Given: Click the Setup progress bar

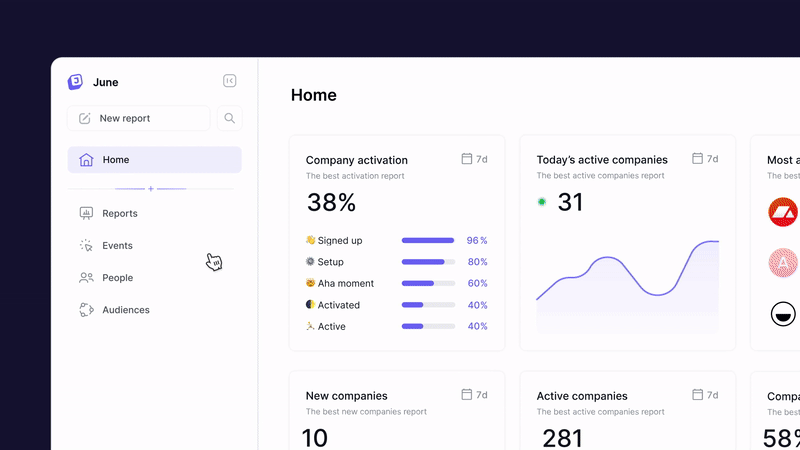Looking at the screenshot, I should tap(428, 262).
